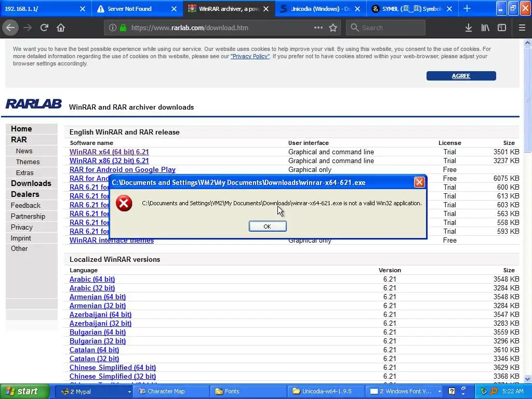
Task: Click the red error icon in dialog
Action: [124, 203]
